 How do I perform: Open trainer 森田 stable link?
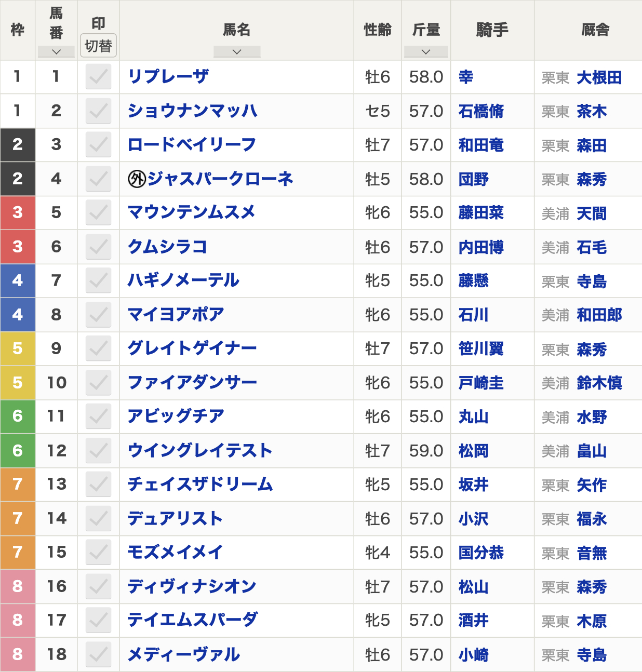coord(592,146)
